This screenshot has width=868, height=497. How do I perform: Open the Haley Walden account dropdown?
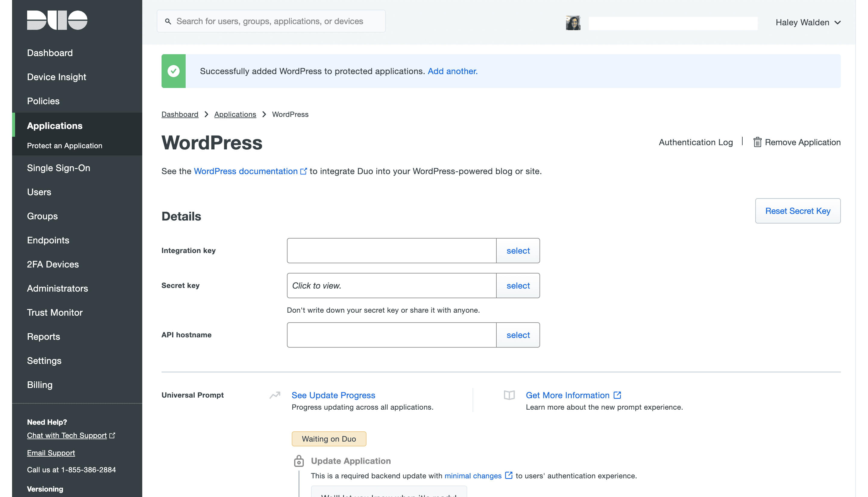[x=807, y=23]
